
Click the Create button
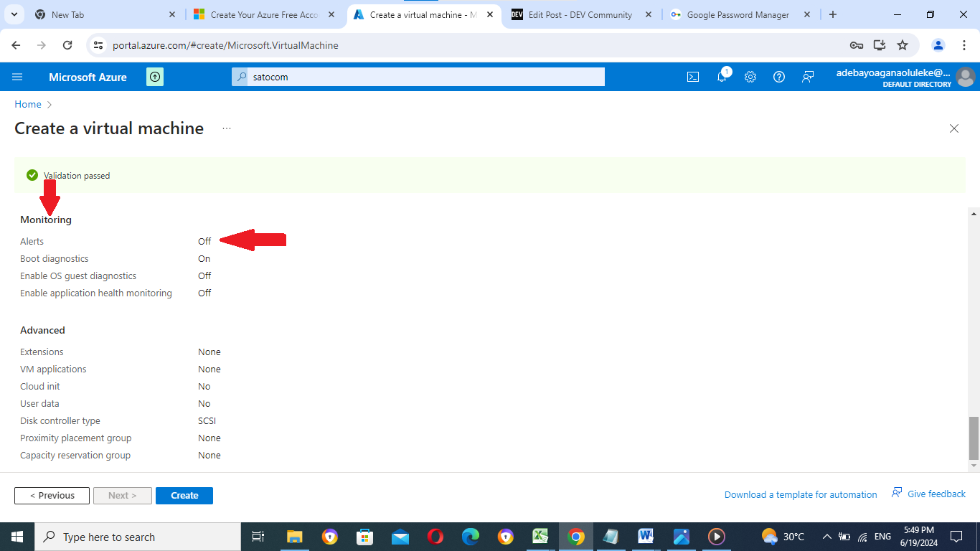(x=184, y=496)
